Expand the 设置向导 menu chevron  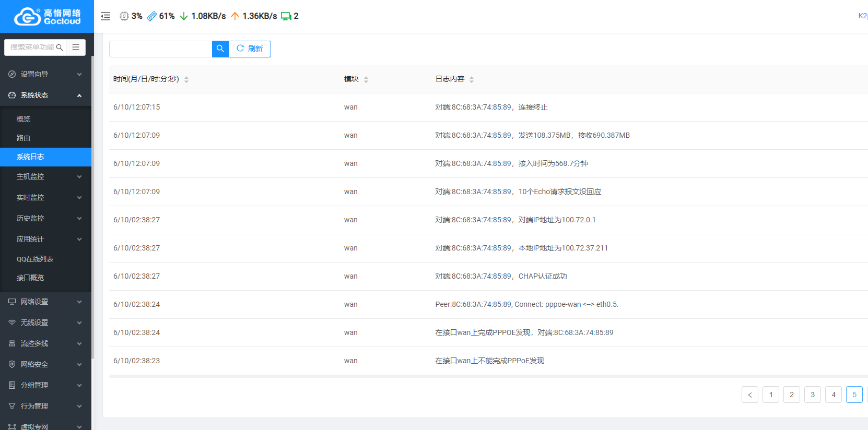coord(79,74)
